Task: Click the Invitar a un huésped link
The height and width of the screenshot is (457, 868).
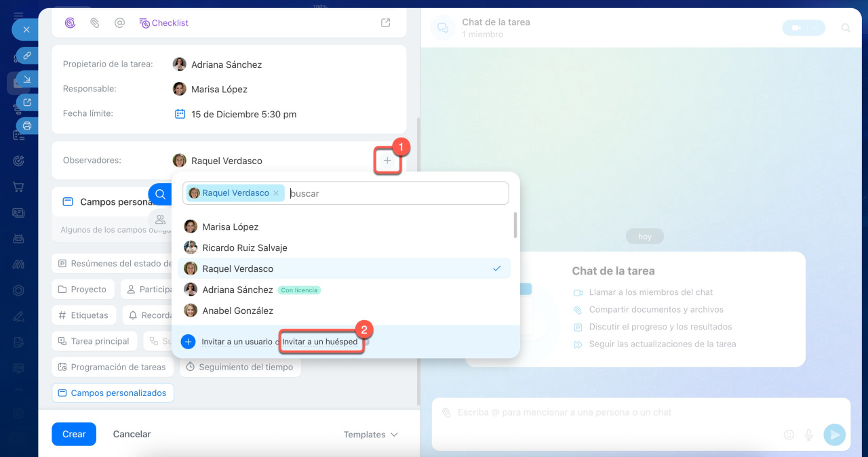Action: point(320,342)
